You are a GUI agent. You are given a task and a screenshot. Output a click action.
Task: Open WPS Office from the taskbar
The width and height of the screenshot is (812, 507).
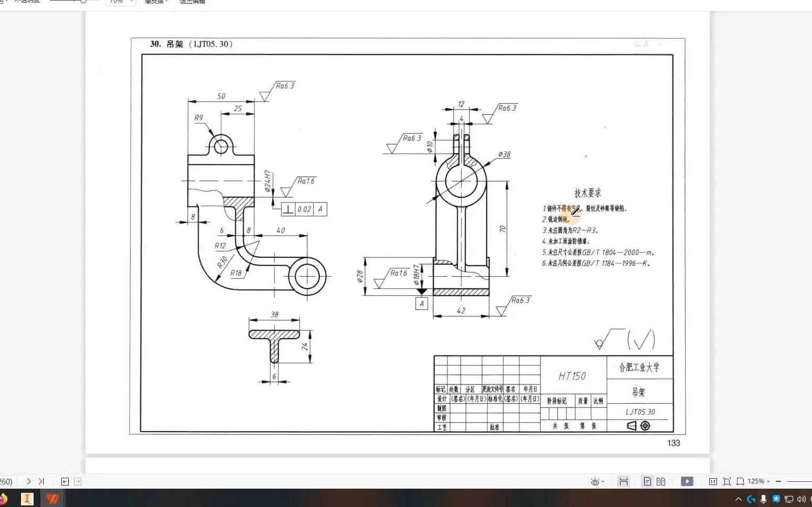click(x=52, y=499)
